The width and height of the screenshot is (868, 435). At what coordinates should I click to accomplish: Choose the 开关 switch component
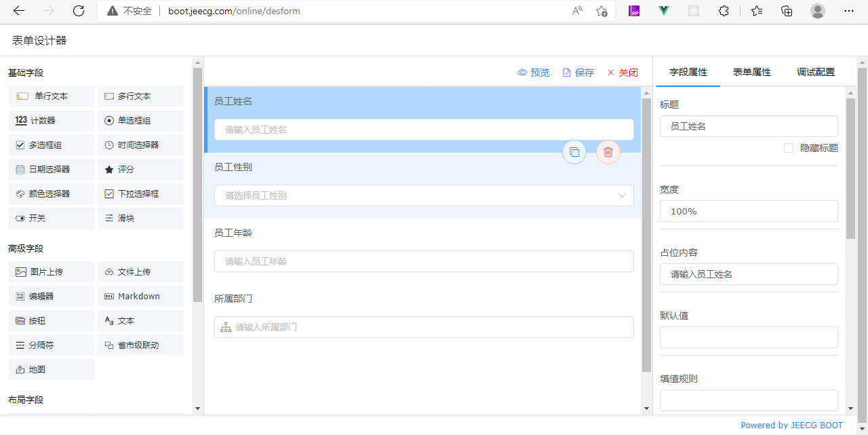pos(52,219)
